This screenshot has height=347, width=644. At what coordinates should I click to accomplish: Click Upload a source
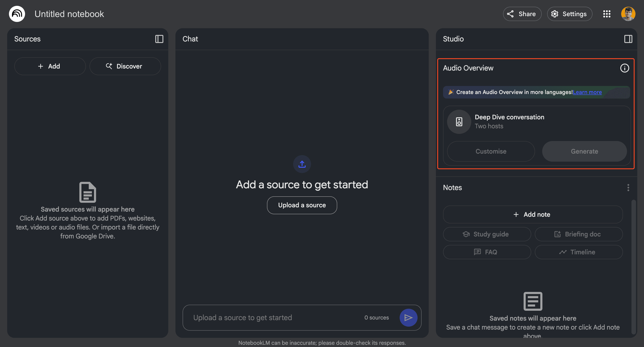tap(302, 205)
